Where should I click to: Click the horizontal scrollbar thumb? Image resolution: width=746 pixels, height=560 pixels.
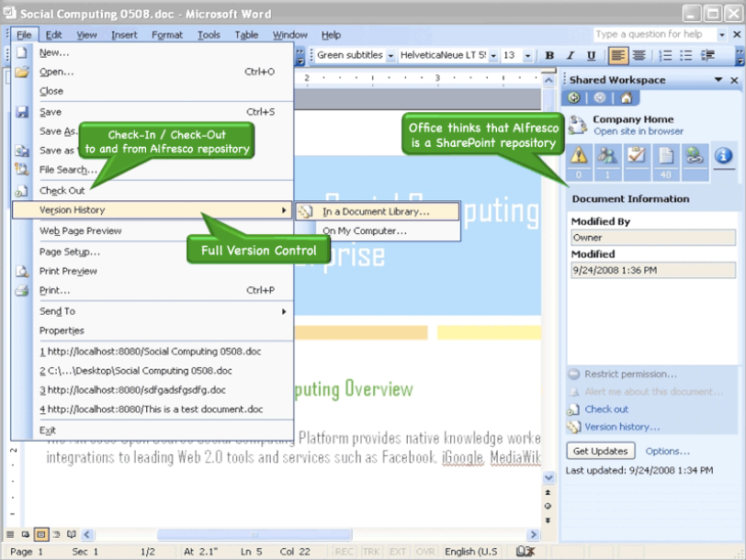[254, 534]
